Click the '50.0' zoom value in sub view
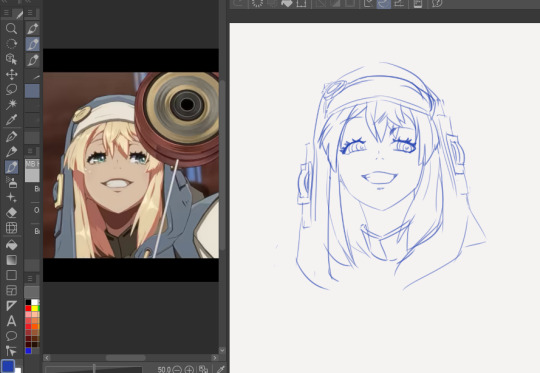 [164, 370]
